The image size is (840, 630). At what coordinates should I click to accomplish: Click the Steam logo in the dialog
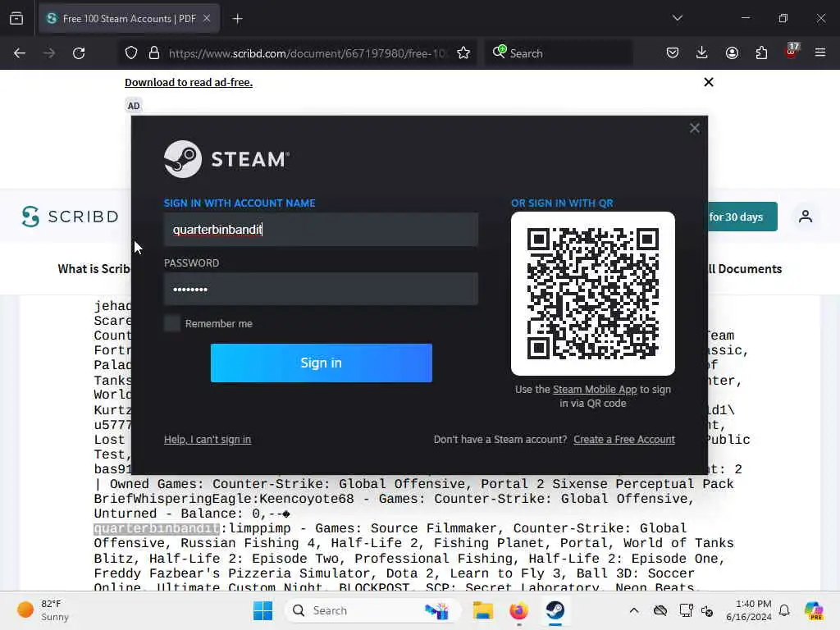pyautogui.click(x=226, y=159)
